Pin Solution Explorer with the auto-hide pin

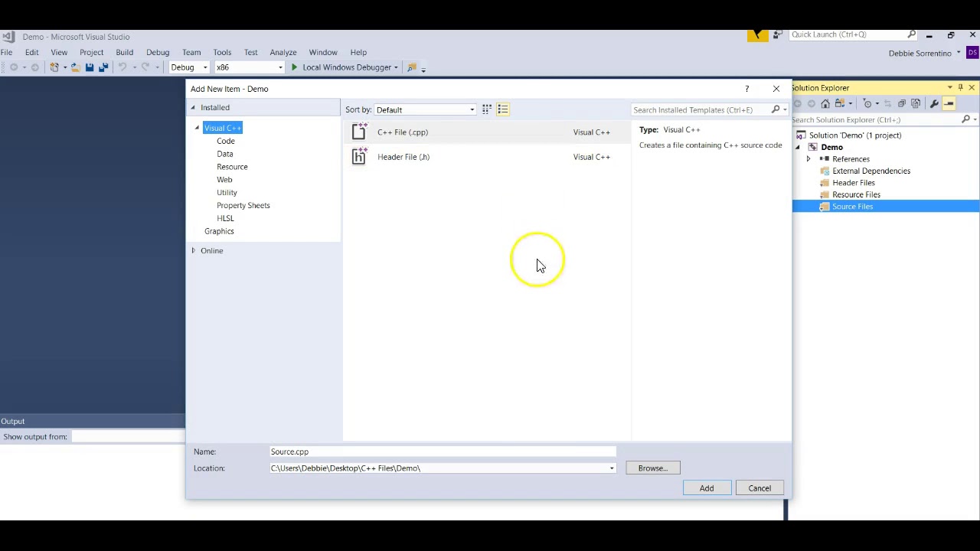960,88
